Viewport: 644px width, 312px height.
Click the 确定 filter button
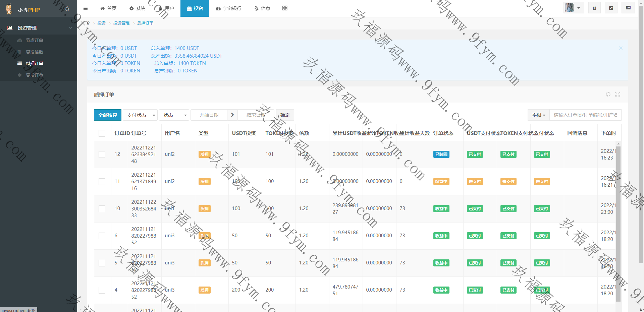pyautogui.click(x=285, y=115)
